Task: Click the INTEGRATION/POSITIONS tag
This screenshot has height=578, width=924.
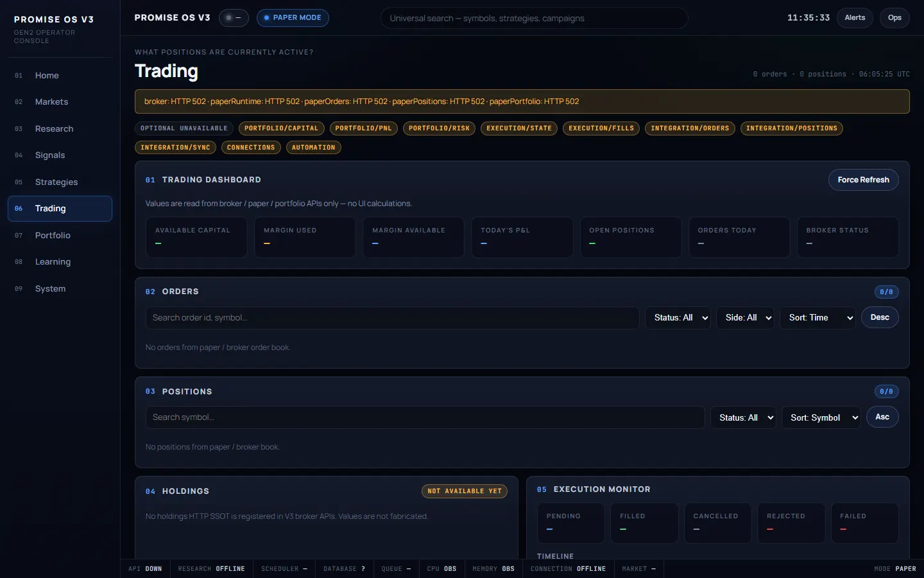Action: 791,128
